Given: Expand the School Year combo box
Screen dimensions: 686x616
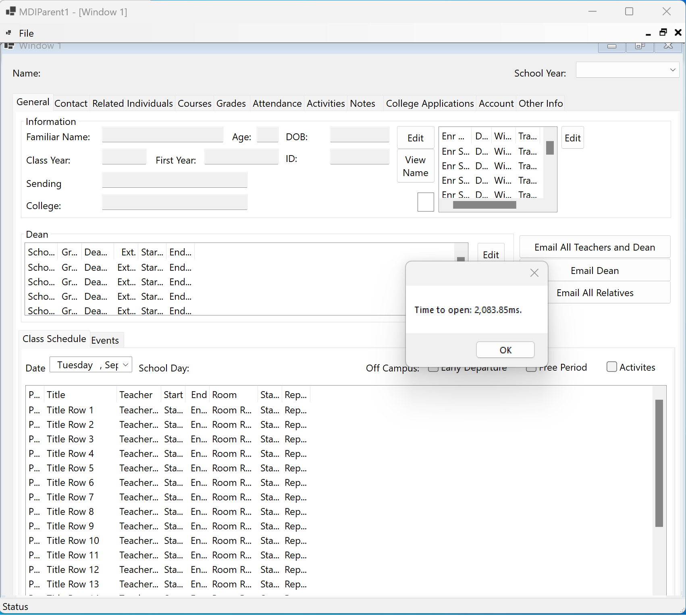Looking at the screenshot, I should tap(672, 70).
